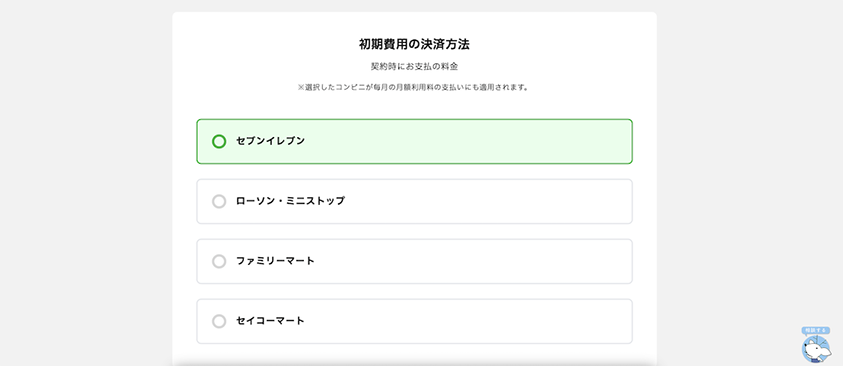Open the white fox chat mascot icon
843x366 pixels.
[816, 349]
